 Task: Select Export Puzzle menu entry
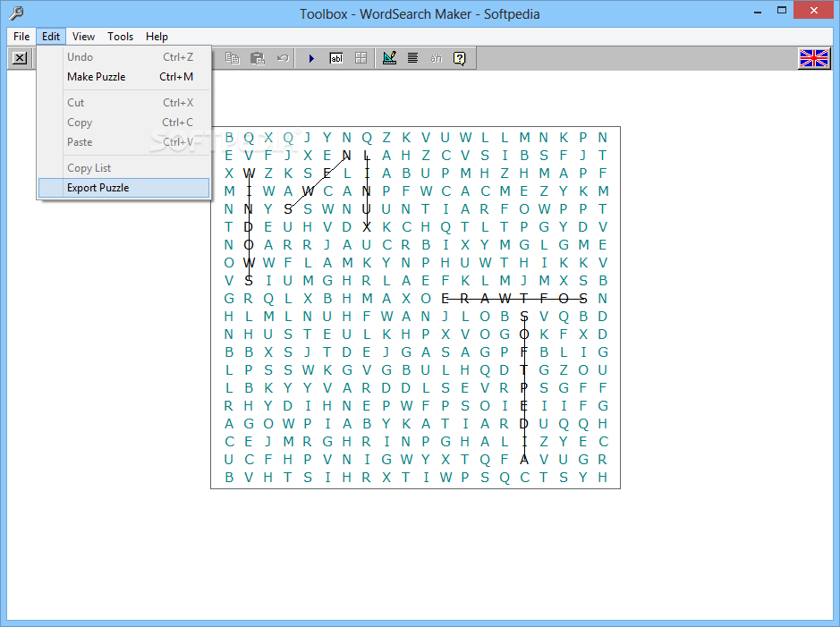coord(124,188)
